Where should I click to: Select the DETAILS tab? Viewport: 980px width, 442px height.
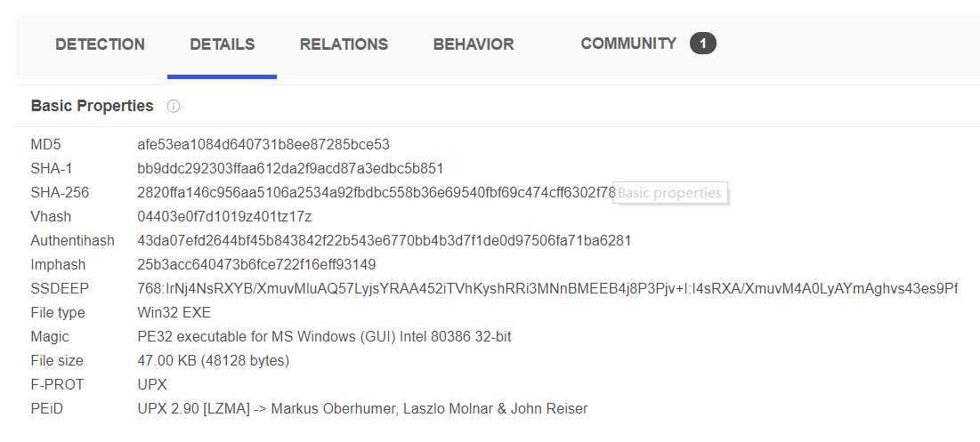(222, 44)
